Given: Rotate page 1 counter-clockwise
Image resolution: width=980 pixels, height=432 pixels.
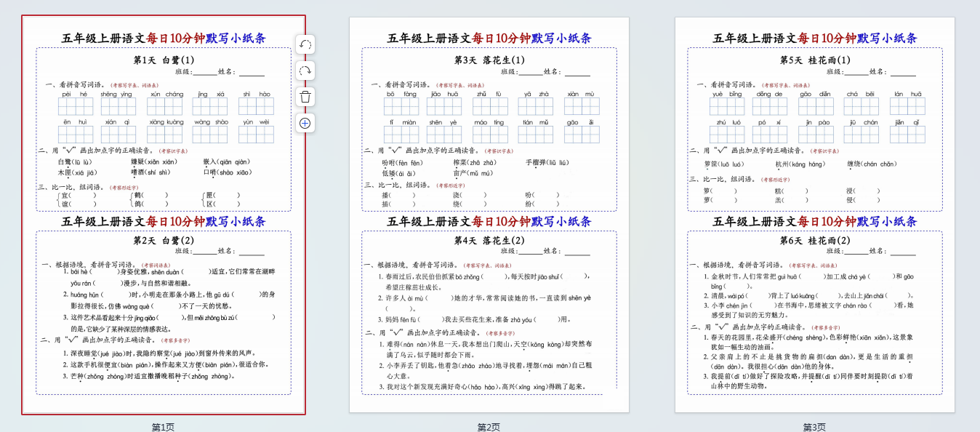Looking at the screenshot, I should [305, 44].
